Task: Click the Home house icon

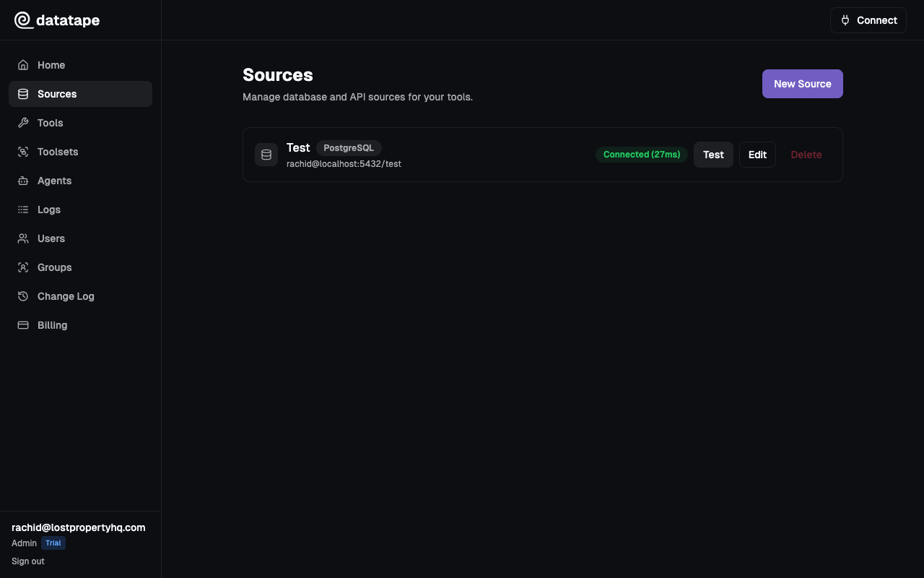Action: pos(23,65)
